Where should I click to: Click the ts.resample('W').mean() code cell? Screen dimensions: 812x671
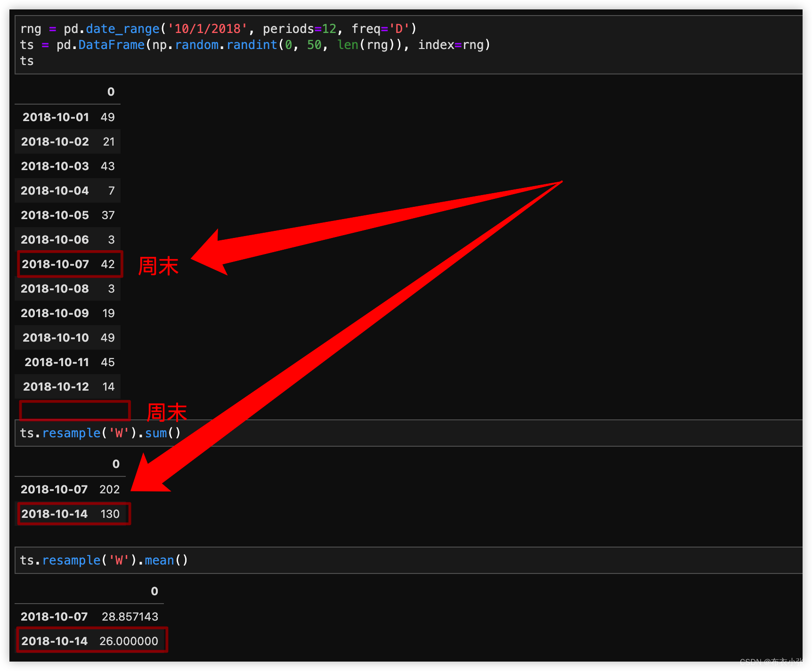(x=409, y=560)
